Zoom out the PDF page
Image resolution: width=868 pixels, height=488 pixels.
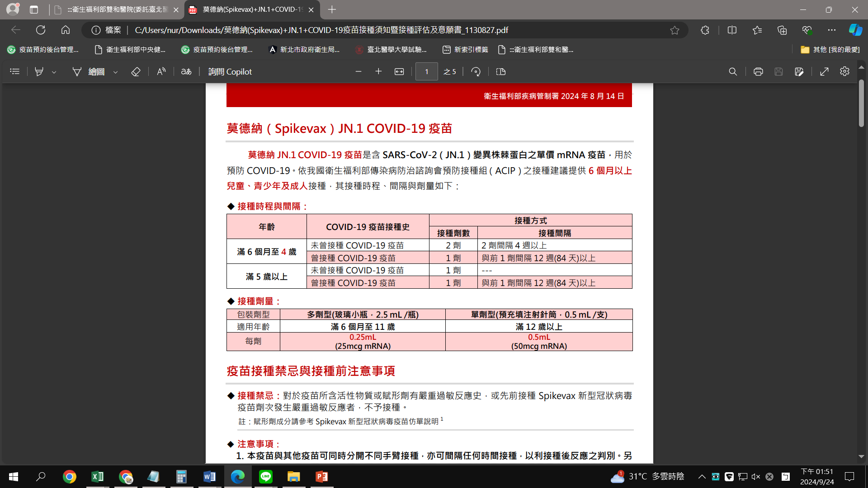point(359,71)
